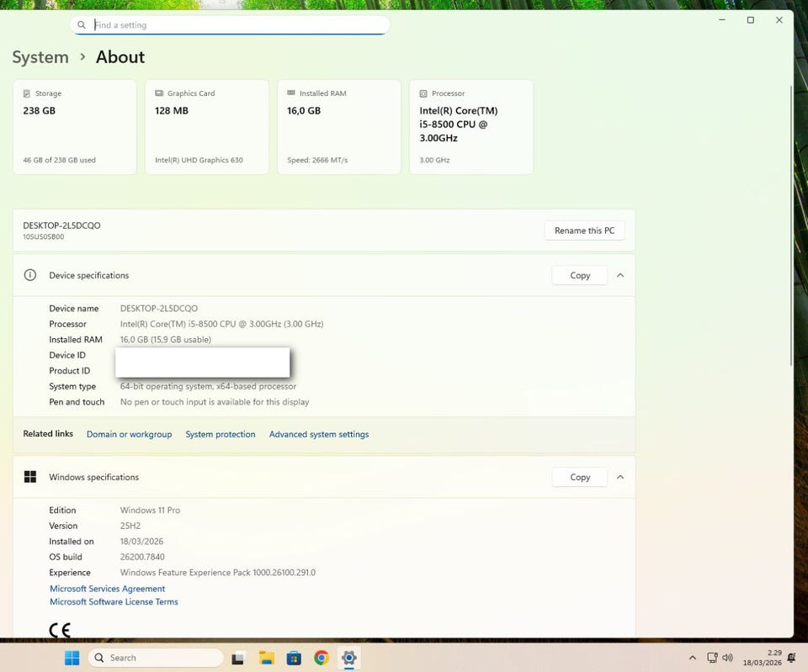Image resolution: width=808 pixels, height=672 pixels.
Task: Open the Graphics Card 128 MB card
Action: 207,127
